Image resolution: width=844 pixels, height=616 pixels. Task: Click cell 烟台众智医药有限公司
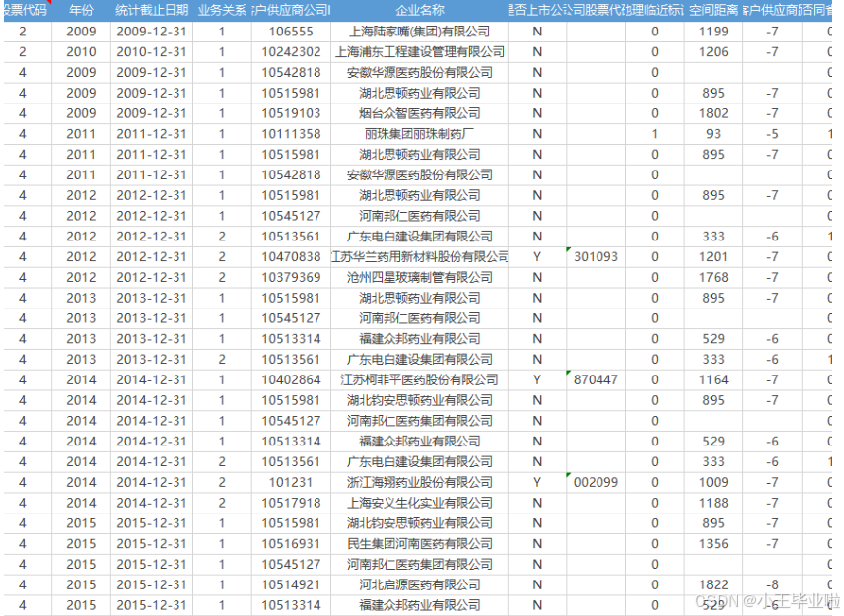419,113
